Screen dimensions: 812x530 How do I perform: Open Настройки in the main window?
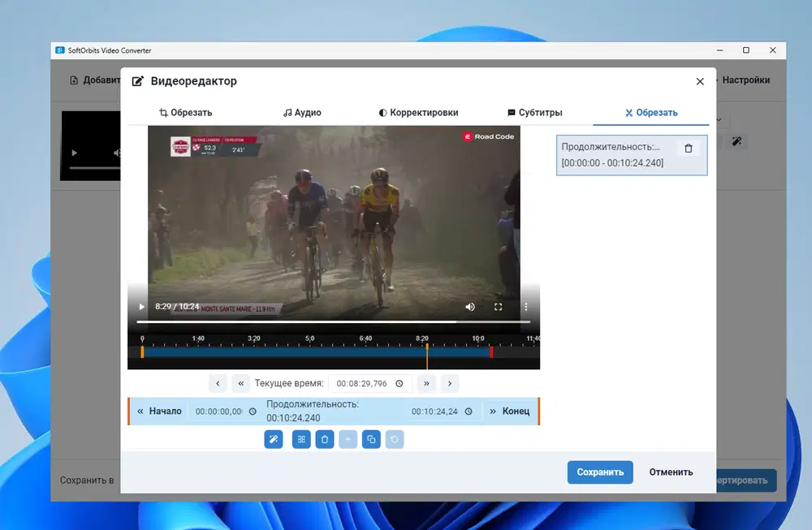pyautogui.click(x=745, y=80)
